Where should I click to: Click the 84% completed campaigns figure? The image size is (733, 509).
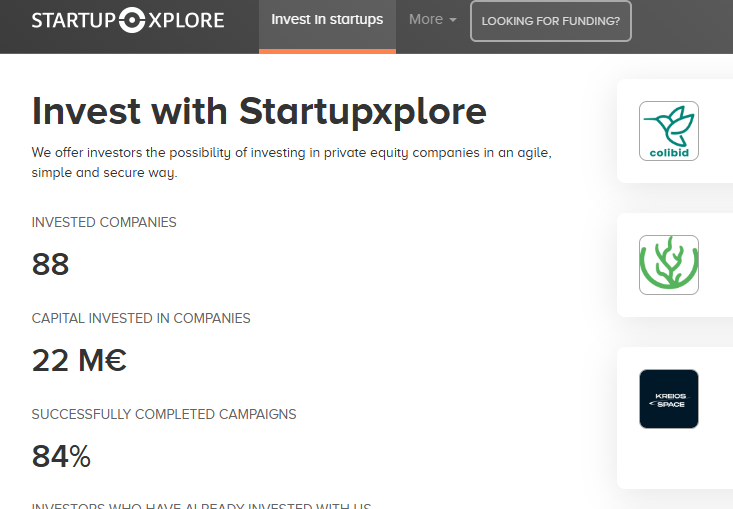(61, 456)
